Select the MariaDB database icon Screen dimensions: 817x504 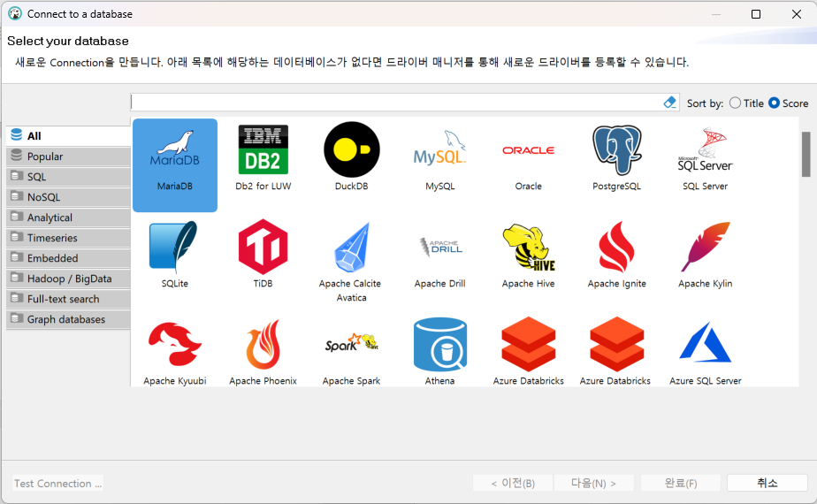[x=175, y=164]
